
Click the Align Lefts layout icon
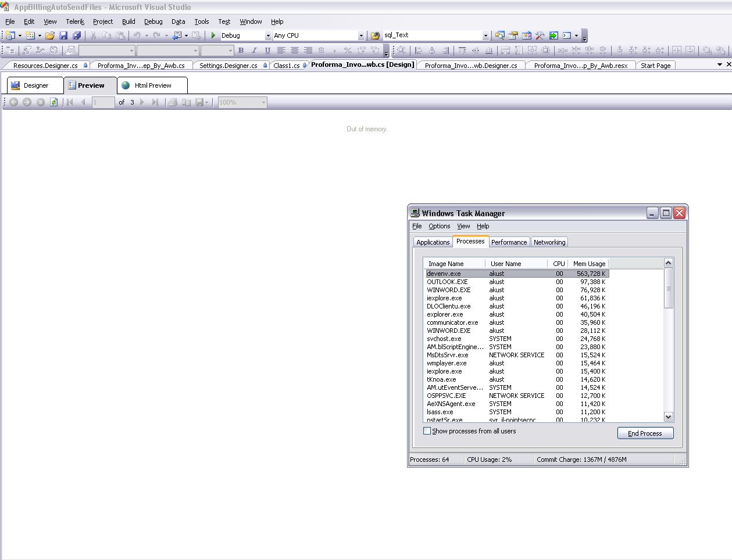pos(418,51)
